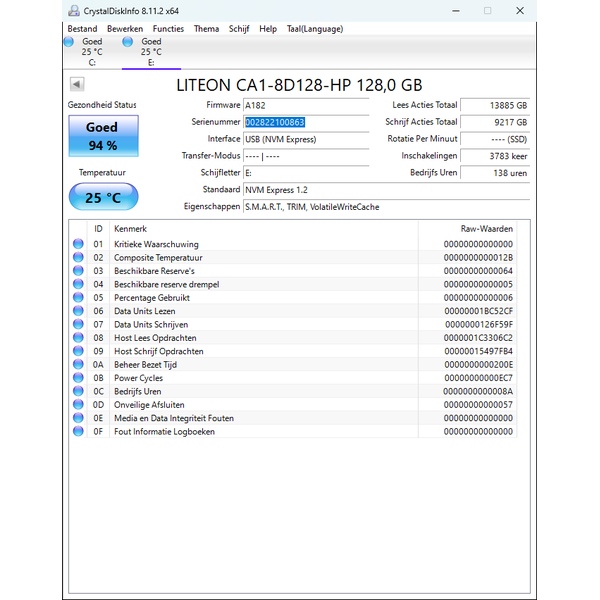Click the Lees Acties Totaal value 13885 GB
The width and height of the screenshot is (600, 600).
click(495, 105)
